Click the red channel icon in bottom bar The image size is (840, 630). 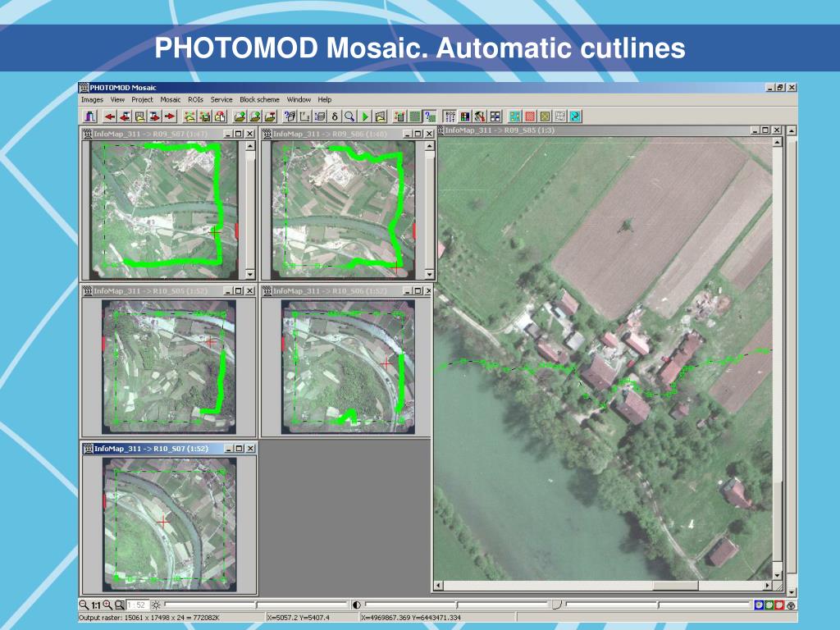tap(779, 605)
